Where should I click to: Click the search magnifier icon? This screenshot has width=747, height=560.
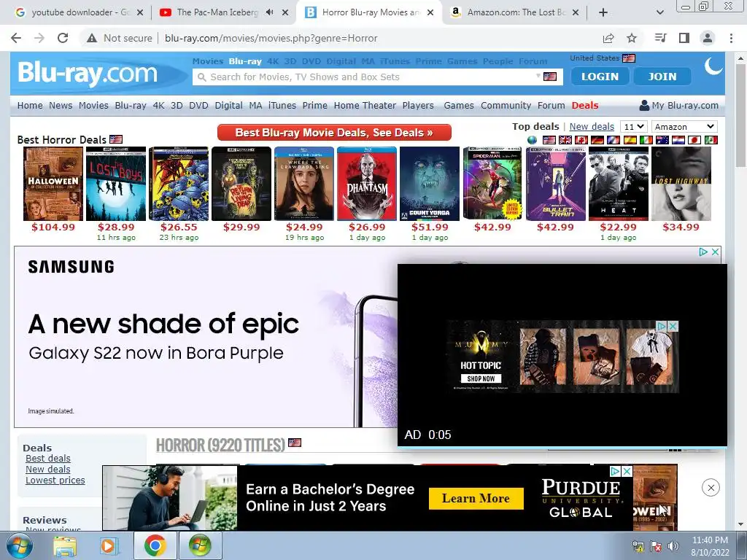click(201, 77)
